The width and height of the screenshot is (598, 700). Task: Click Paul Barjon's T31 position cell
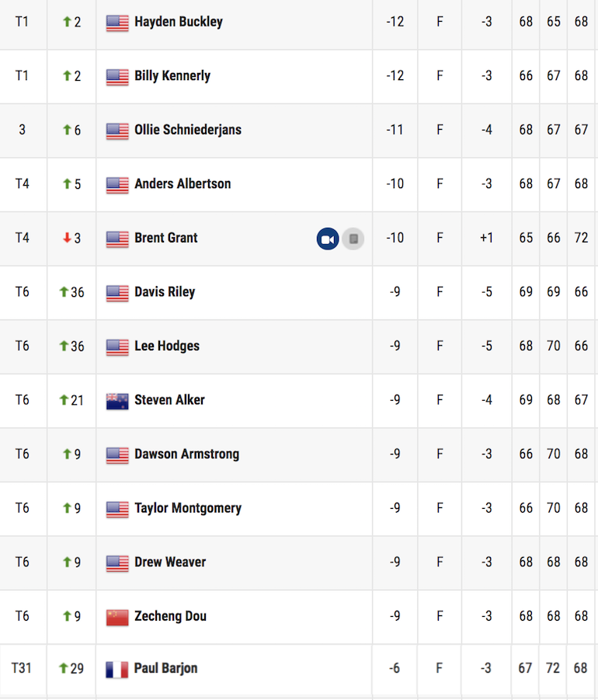[22, 668]
